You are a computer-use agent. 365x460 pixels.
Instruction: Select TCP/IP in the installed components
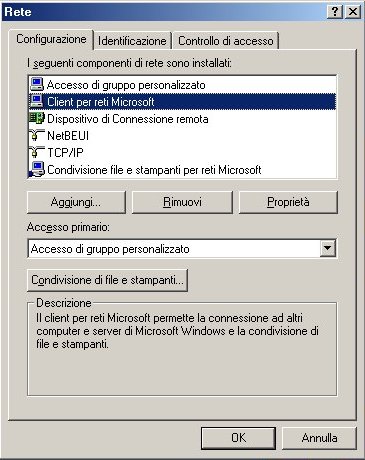[x=182, y=152]
